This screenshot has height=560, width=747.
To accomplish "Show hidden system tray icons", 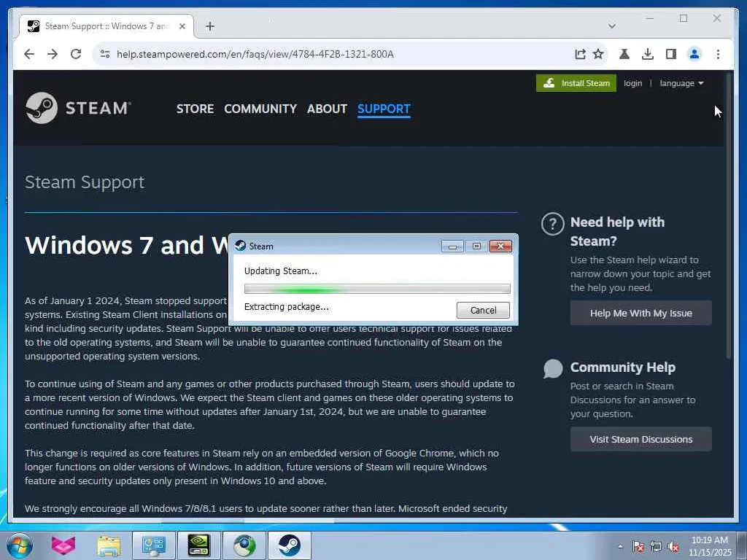I will tap(620, 547).
